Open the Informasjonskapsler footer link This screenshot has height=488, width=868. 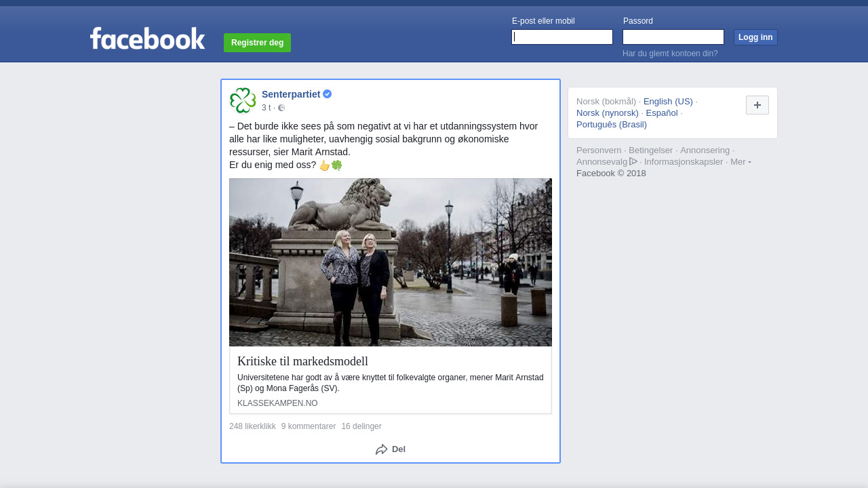click(x=684, y=162)
